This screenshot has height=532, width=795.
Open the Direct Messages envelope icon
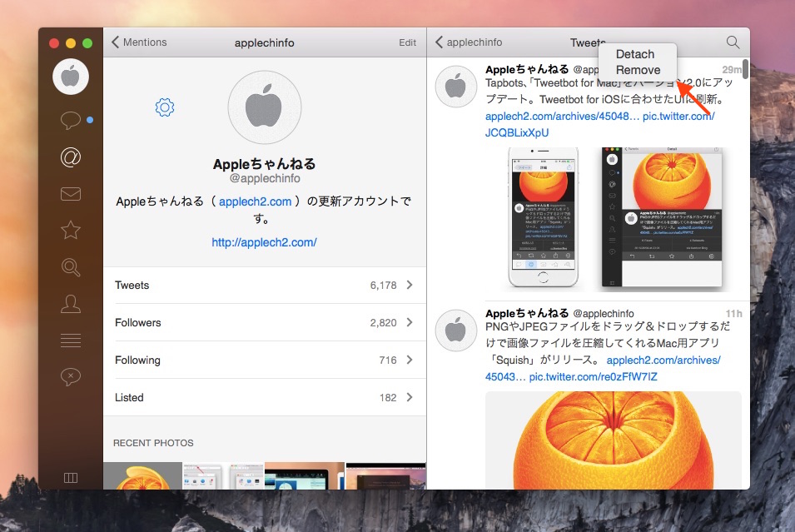tap(71, 194)
